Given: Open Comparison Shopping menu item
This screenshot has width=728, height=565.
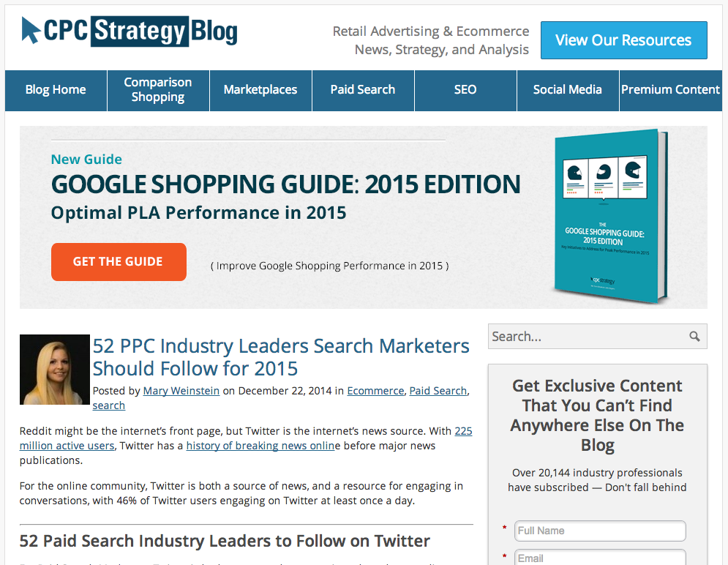Looking at the screenshot, I should pyautogui.click(x=158, y=90).
